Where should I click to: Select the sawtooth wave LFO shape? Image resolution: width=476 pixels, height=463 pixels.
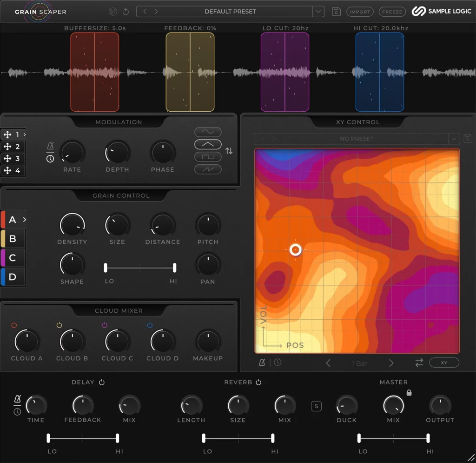pyautogui.click(x=208, y=169)
